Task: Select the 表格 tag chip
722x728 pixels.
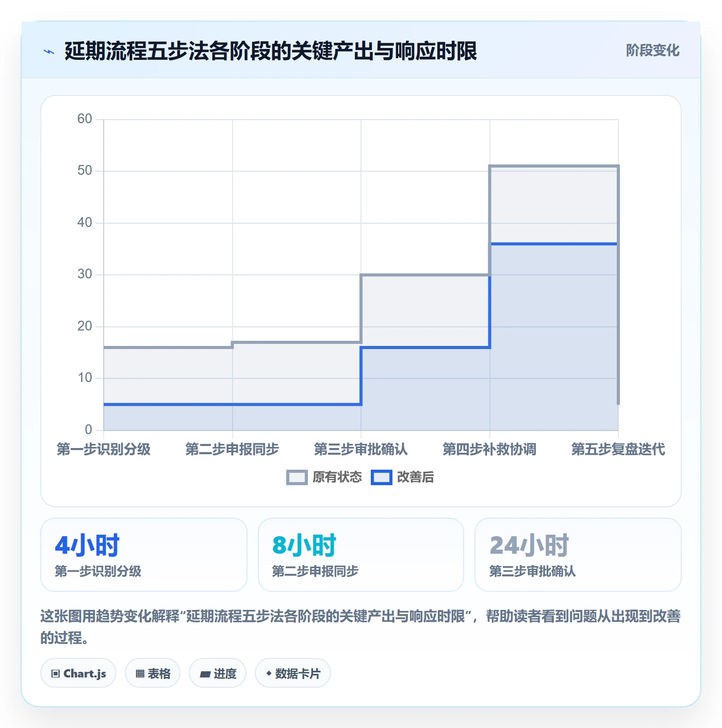Action: [x=153, y=673]
